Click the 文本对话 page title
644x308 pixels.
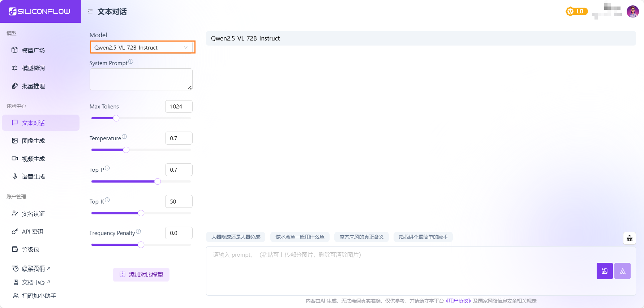click(112, 12)
